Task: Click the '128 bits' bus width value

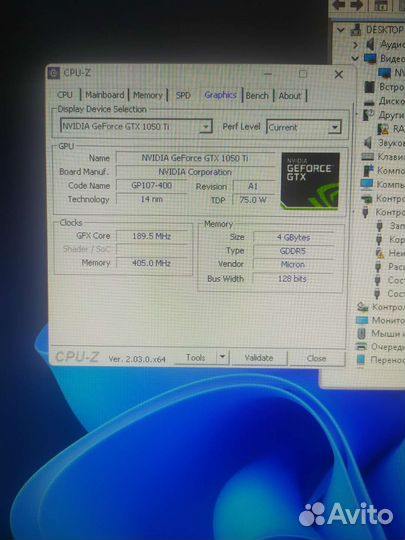Action: 292,279
